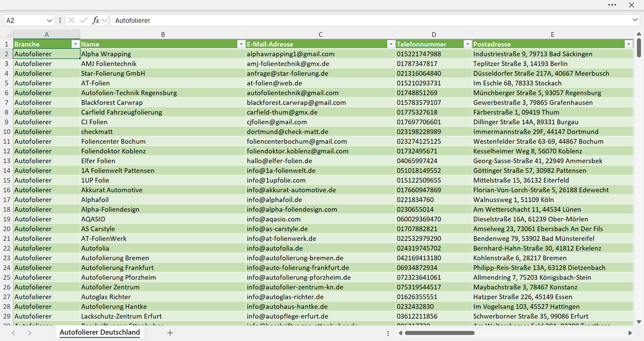Open the E-Mail-Adresse column filter dropdown

point(391,44)
